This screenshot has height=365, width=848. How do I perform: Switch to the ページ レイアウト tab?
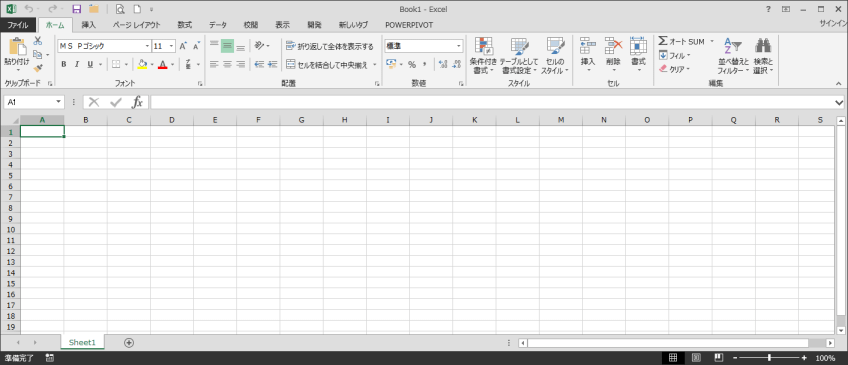136,25
